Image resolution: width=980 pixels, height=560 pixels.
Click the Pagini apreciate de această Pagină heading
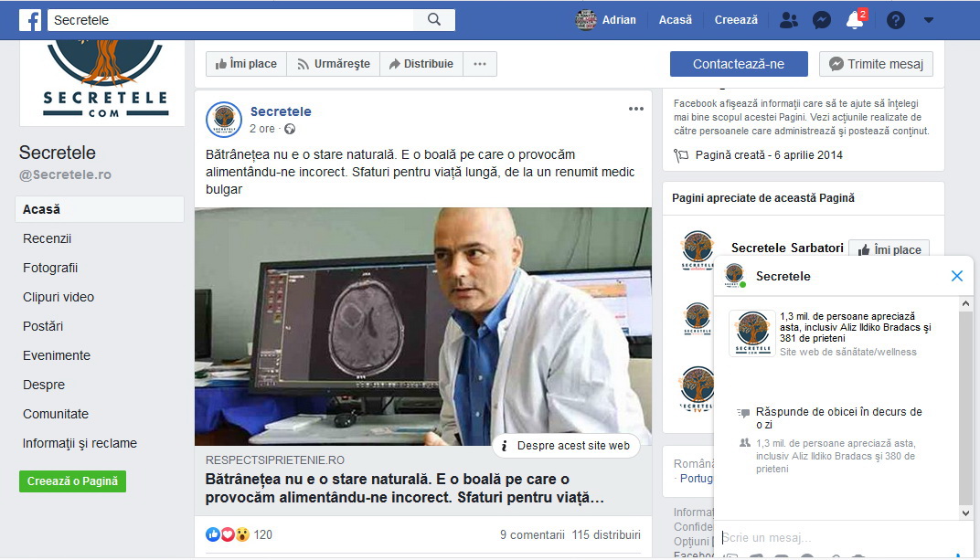click(x=763, y=198)
